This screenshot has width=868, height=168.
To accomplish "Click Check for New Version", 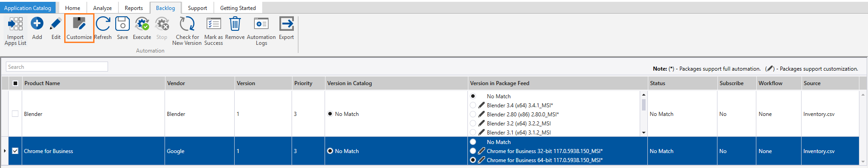I will [x=187, y=24].
